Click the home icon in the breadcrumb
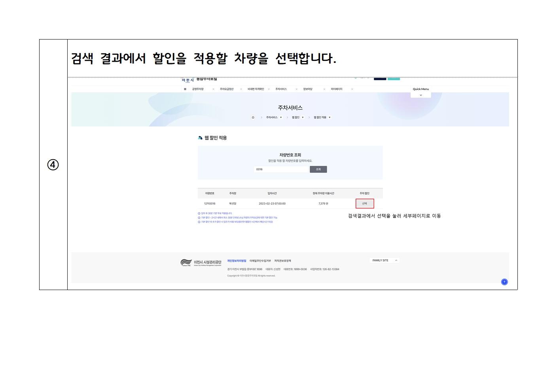The width and height of the screenshot is (555, 392). click(253, 117)
